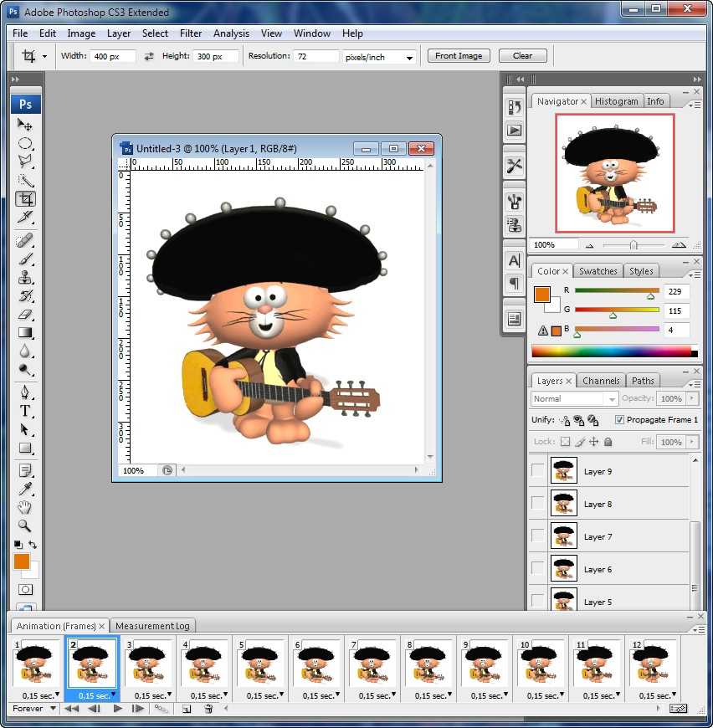
Task: Toggle lock layer position
Action: point(593,442)
